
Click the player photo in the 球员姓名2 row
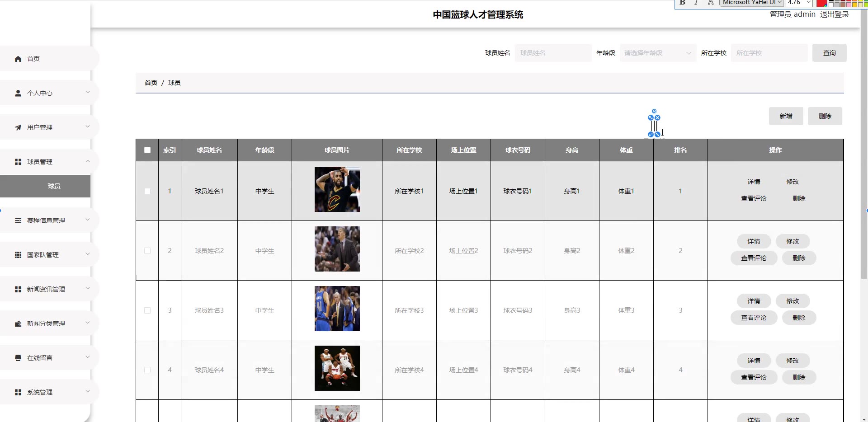(x=337, y=249)
